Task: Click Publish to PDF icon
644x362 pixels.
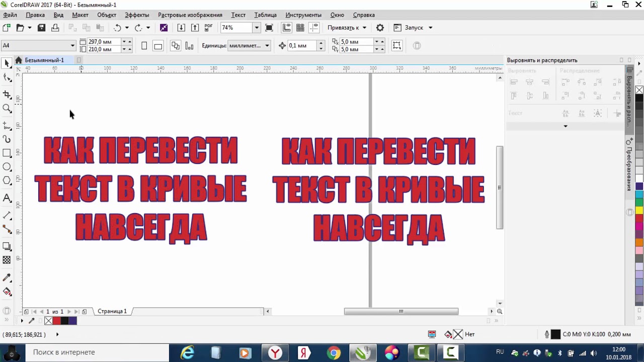Action: pos(208,28)
